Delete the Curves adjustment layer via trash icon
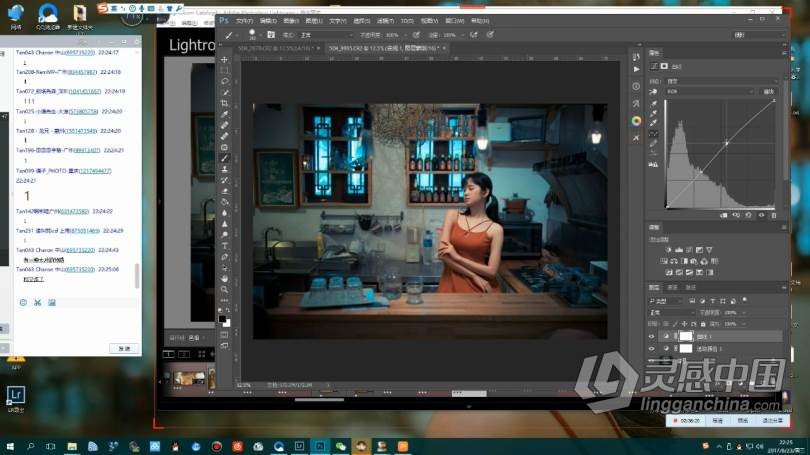This screenshot has width=810, height=455. (773, 215)
